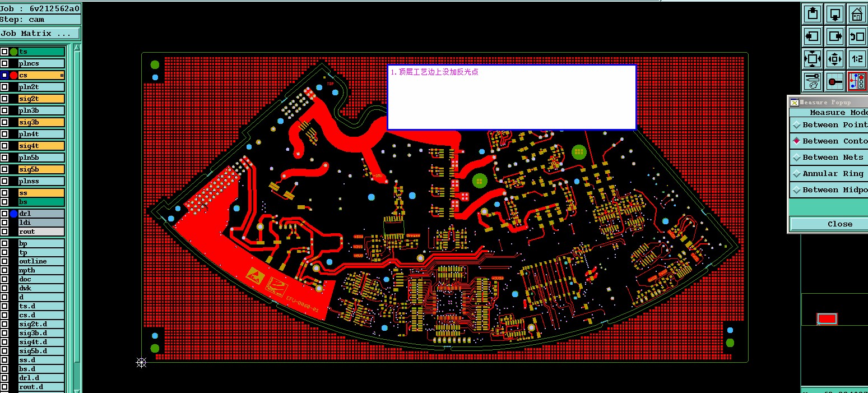Toggle the pln2t layer checkbox
The width and height of the screenshot is (868, 393).
[x=4, y=87]
